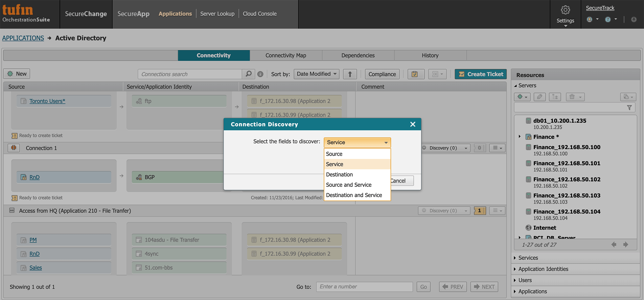Click the Go to page number field

(x=365, y=286)
